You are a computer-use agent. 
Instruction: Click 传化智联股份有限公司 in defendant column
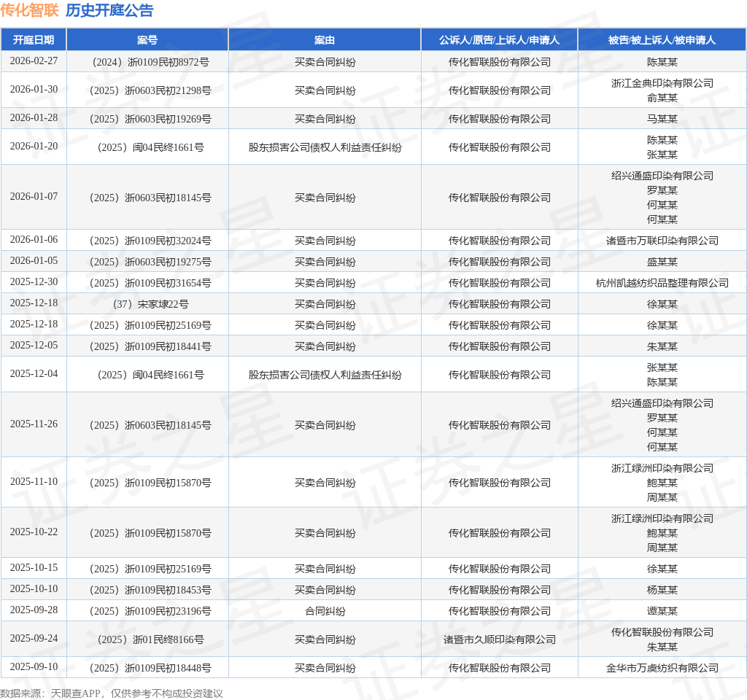click(662, 632)
